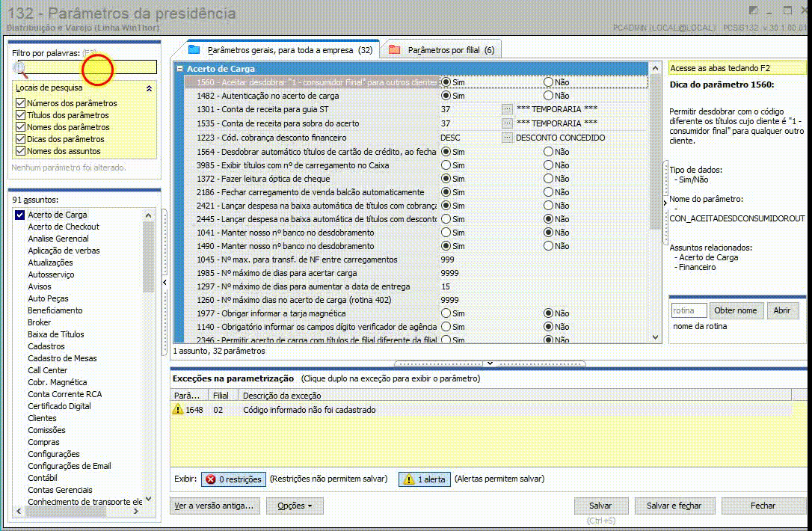The height and width of the screenshot is (531, 812).
Task: Show the 1 alerta filter
Action: click(425, 479)
